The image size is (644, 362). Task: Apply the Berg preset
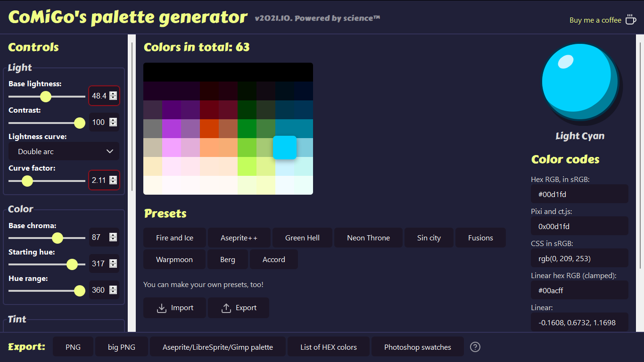[228, 260]
